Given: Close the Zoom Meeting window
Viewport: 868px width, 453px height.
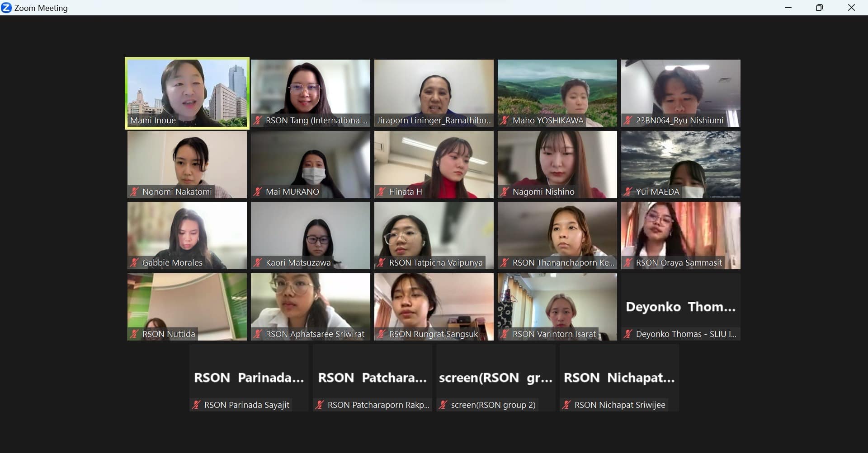Looking at the screenshot, I should pyautogui.click(x=851, y=8).
